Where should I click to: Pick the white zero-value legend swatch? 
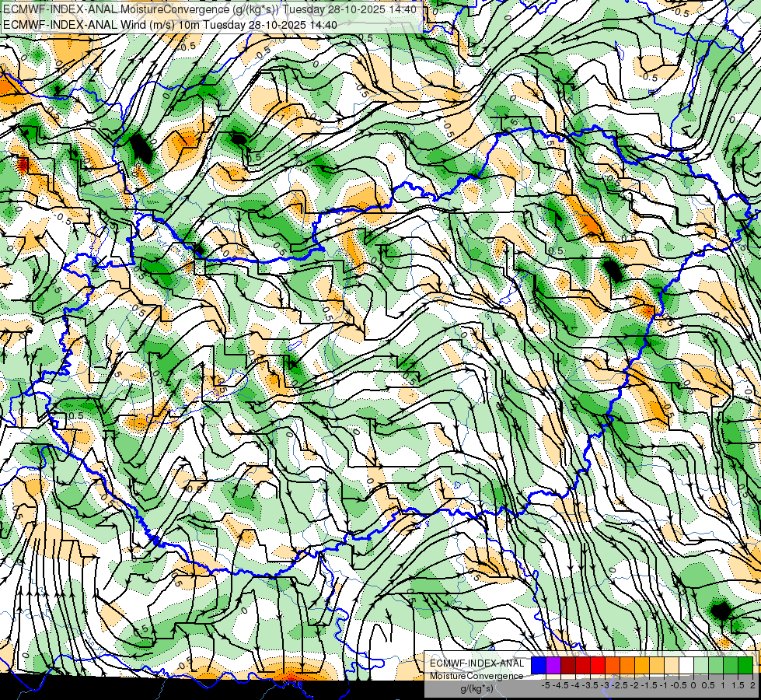[686, 666]
